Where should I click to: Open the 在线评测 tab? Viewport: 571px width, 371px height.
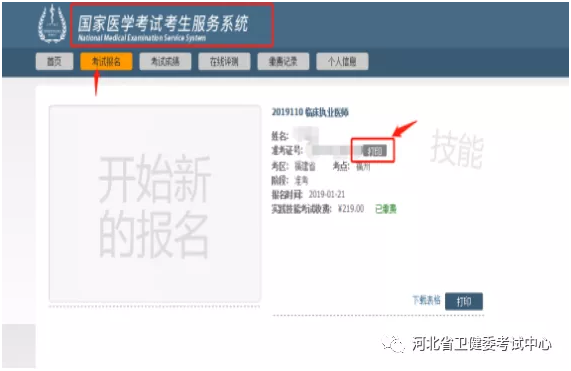(224, 61)
